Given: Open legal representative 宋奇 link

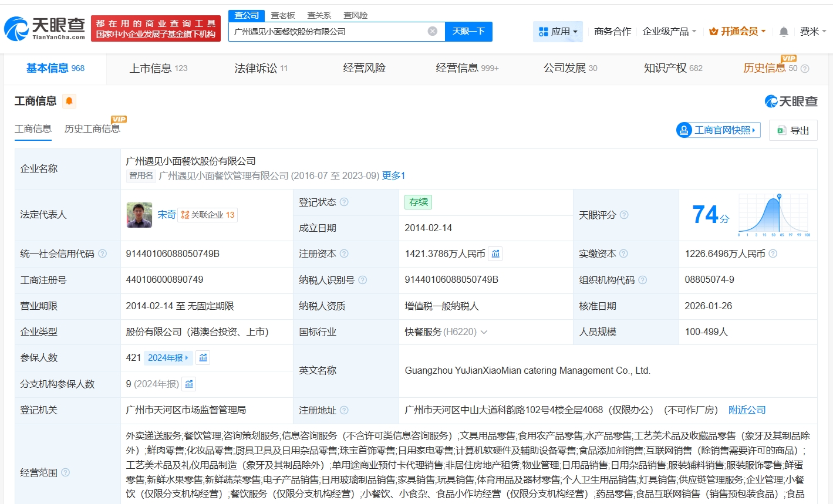Looking at the screenshot, I should (167, 215).
